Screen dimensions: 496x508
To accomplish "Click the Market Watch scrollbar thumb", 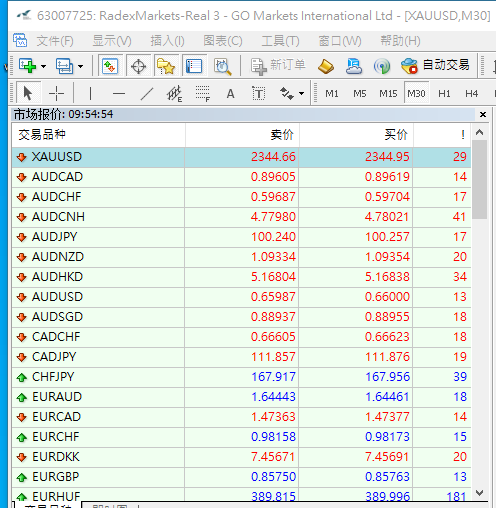I will [x=480, y=179].
